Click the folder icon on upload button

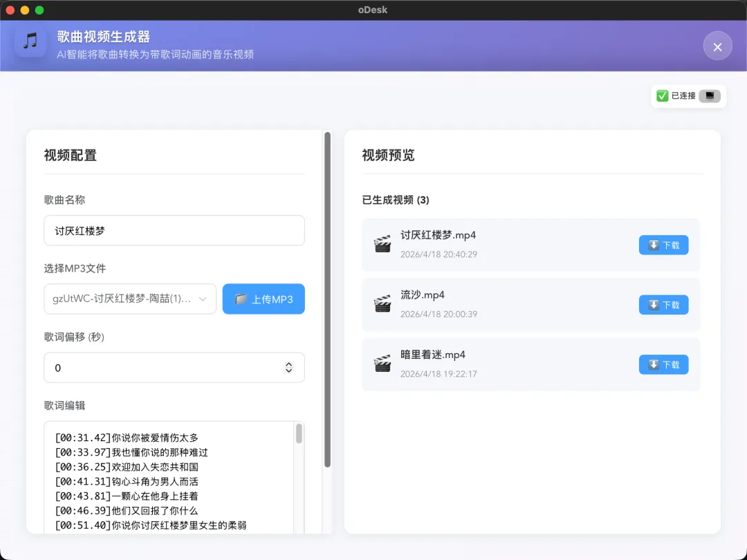point(241,299)
